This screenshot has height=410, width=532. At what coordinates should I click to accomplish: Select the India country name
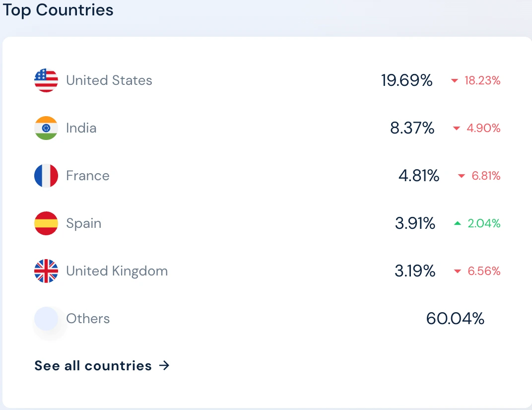(x=81, y=128)
